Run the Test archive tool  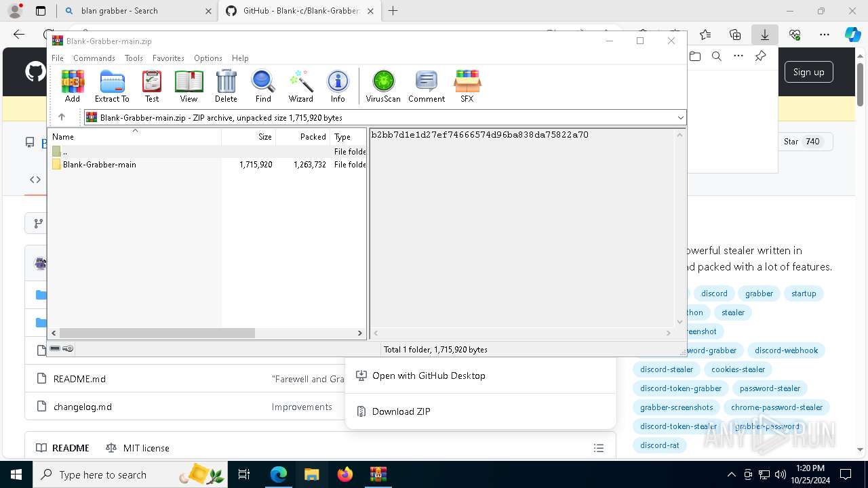(x=152, y=86)
